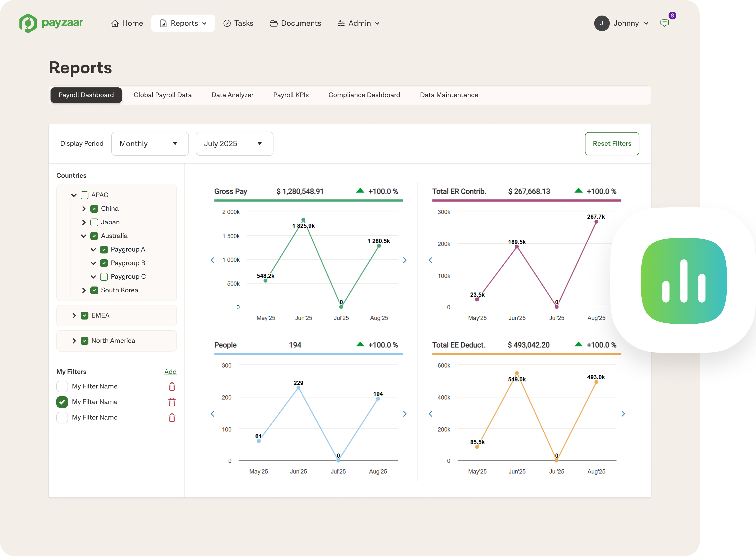Click the Total ER Contrib. trend-up triangle
756x556 pixels.
578,191
